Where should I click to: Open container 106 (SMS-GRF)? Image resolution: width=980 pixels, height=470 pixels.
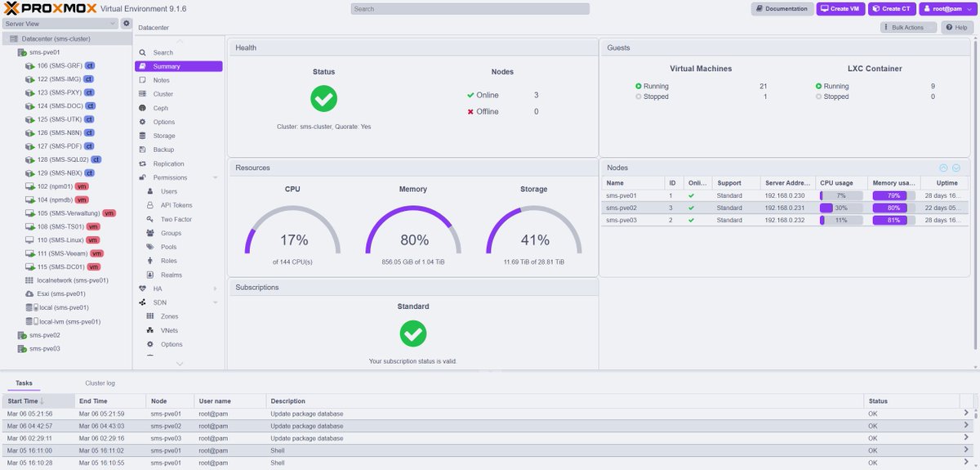(59, 65)
